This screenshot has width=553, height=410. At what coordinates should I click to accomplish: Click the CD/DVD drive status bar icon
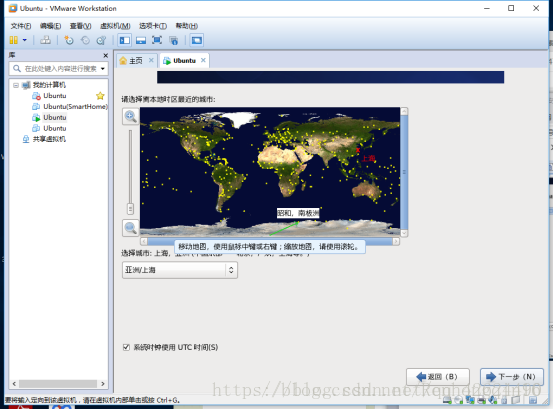pyautogui.click(x=458, y=400)
